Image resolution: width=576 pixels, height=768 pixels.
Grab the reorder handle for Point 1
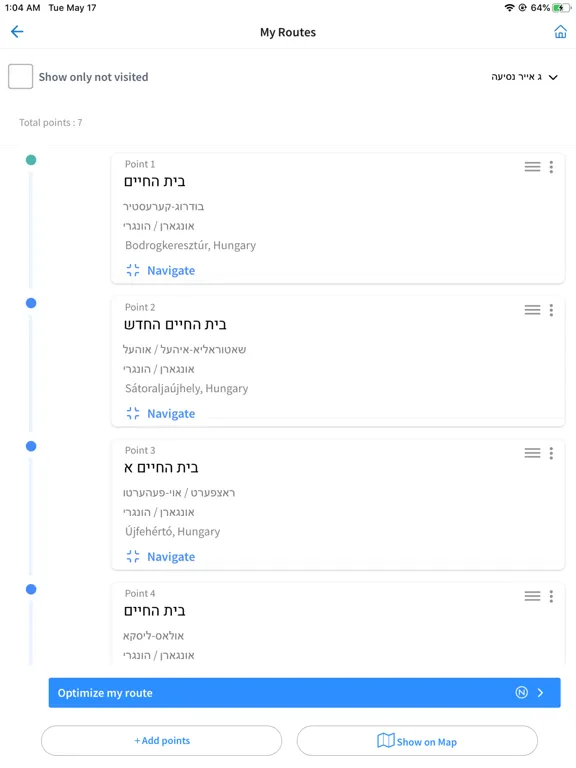pos(532,167)
